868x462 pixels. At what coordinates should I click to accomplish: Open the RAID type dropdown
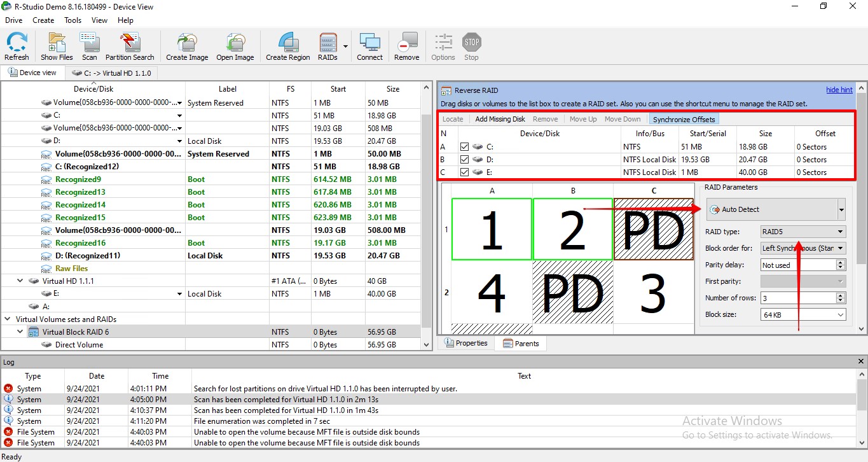841,231
